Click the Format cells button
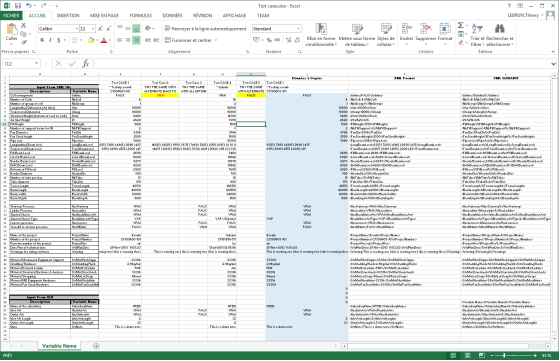Image resolution: width=560 pixels, height=361 pixels. [445, 35]
